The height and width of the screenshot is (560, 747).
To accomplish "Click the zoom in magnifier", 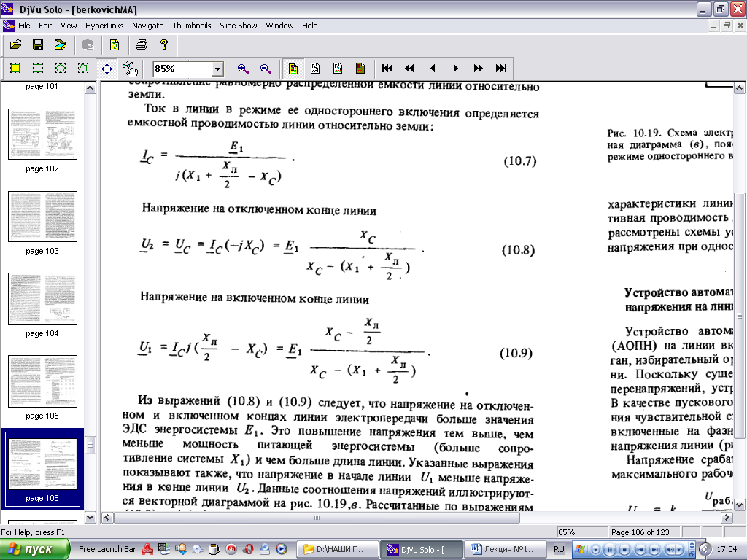I will (x=243, y=69).
